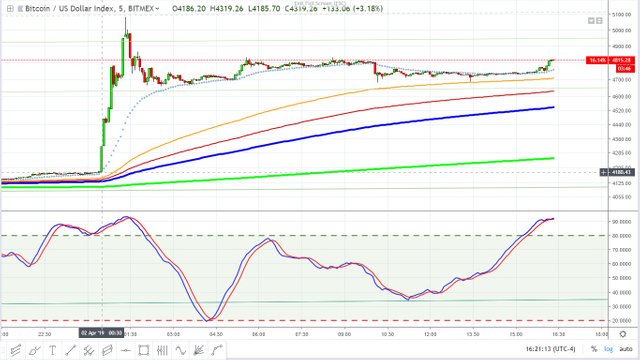This screenshot has height=360, width=640.
Task: Toggle the log scale option
Action: click(x=608, y=349)
